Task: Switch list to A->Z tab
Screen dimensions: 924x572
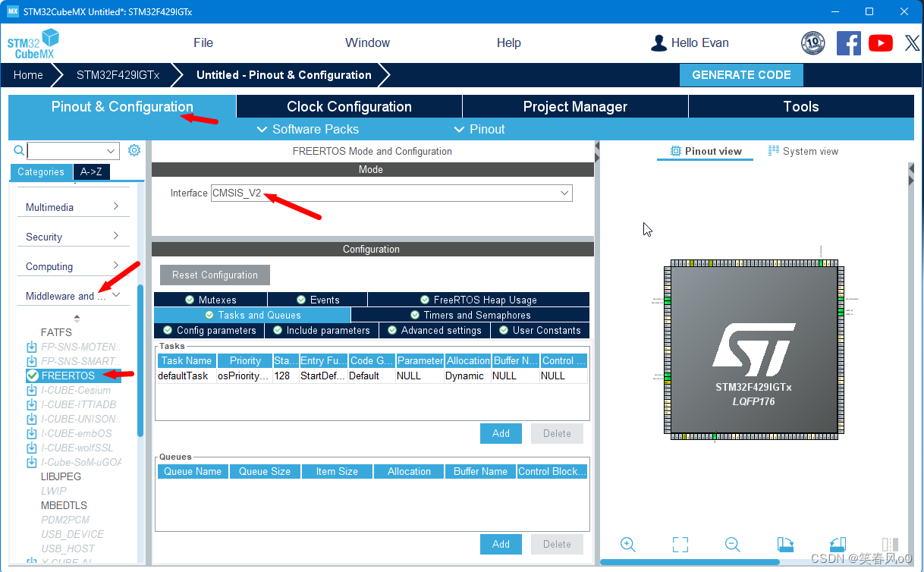Action: [x=92, y=172]
